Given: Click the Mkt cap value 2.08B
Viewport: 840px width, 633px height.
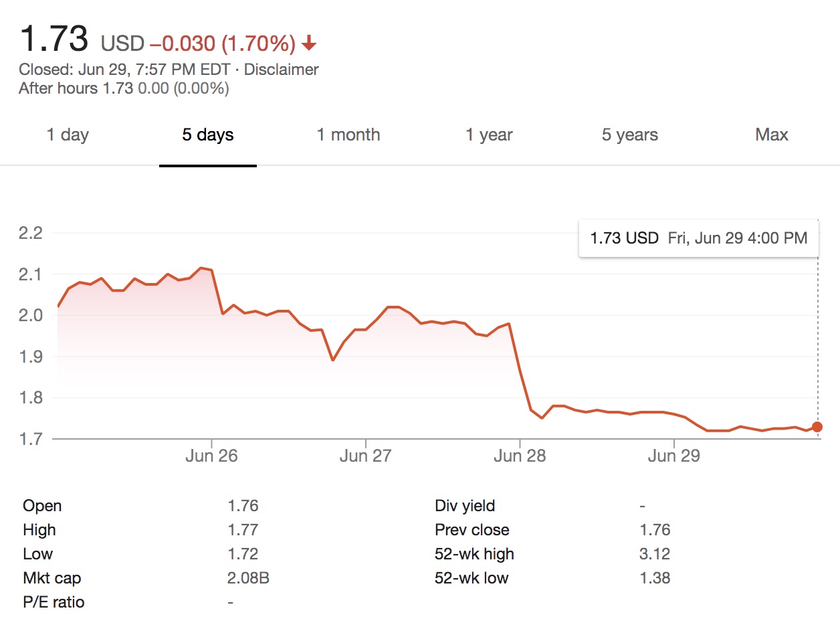Looking at the screenshot, I should pyautogui.click(x=248, y=578).
